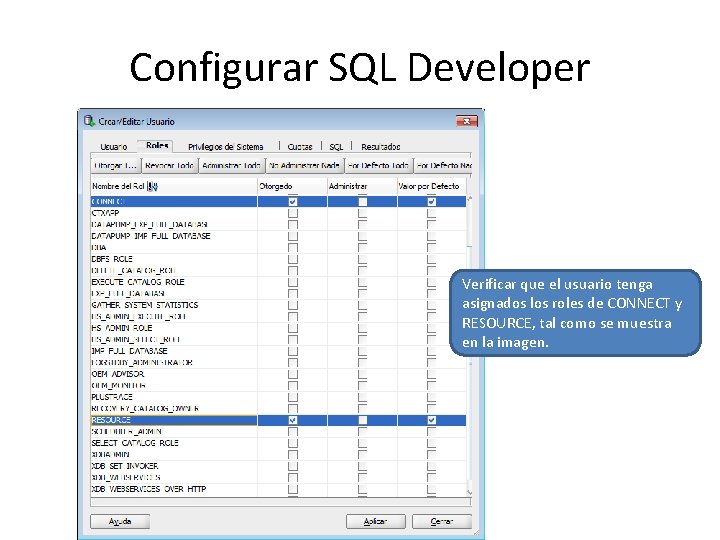720x540 pixels.
Task: Click the sort icon beside Nombre del Rol
Action: pos(153,186)
